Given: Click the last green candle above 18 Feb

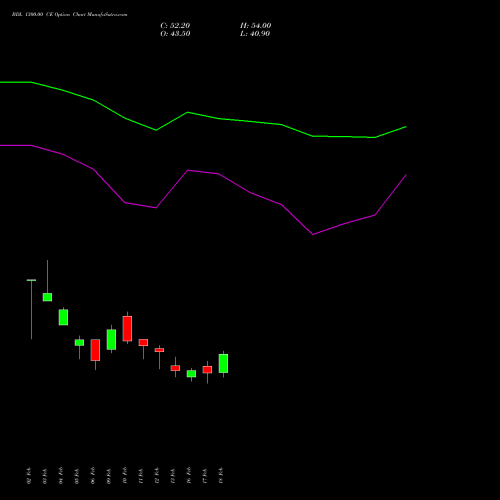Looking at the screenshot, I should point(223,363).
